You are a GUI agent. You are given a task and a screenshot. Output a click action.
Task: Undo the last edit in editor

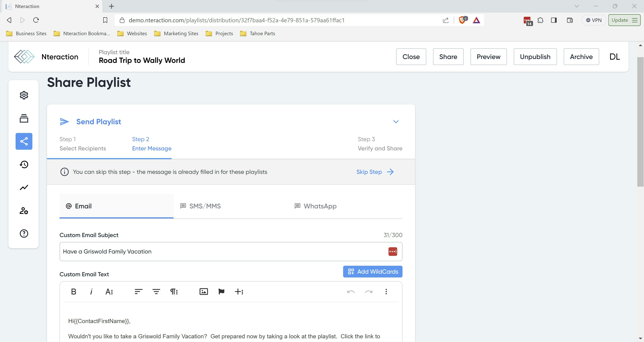pyautogui.click(x=351, y=292)
